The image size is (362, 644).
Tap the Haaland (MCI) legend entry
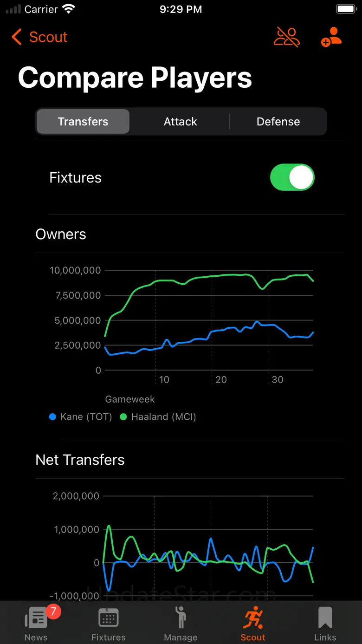click(158, 417)
